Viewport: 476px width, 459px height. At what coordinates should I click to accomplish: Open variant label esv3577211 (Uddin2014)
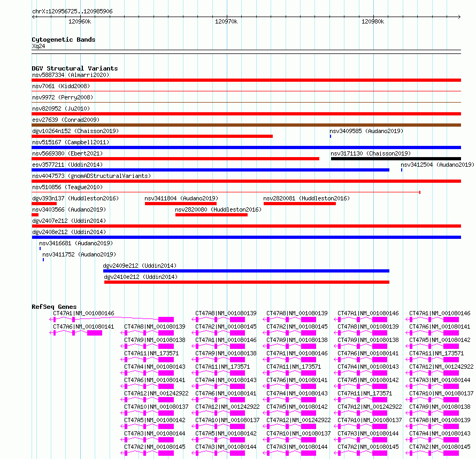tap(67, 165)
